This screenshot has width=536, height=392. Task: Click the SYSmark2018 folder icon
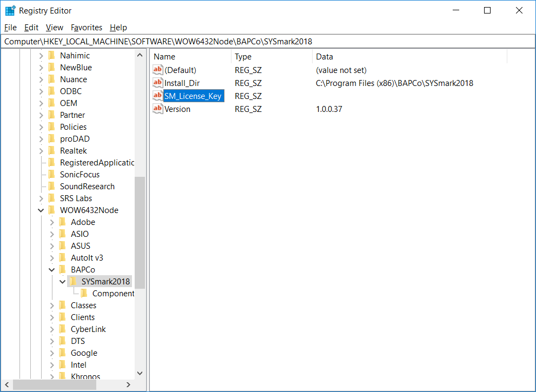(73, 282)
